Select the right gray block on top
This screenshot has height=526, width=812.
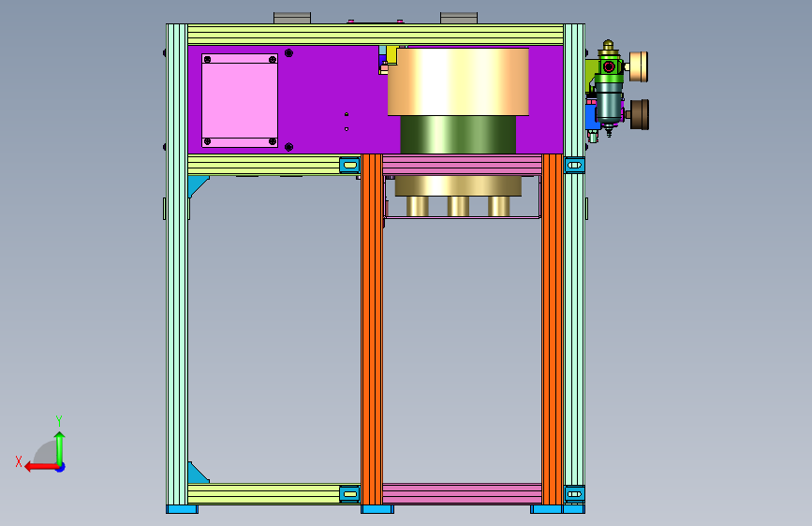pos(459,18)
